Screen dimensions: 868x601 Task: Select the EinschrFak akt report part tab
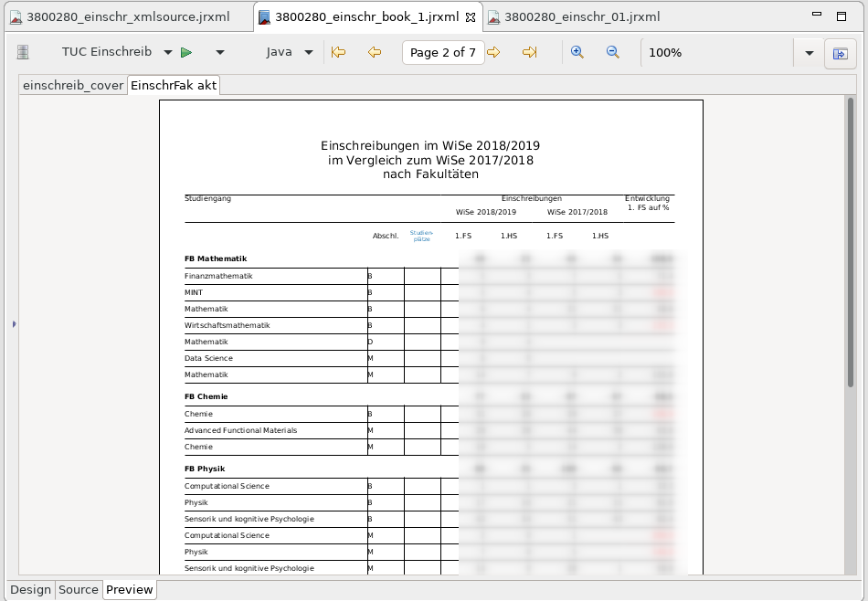click(174, 85)
